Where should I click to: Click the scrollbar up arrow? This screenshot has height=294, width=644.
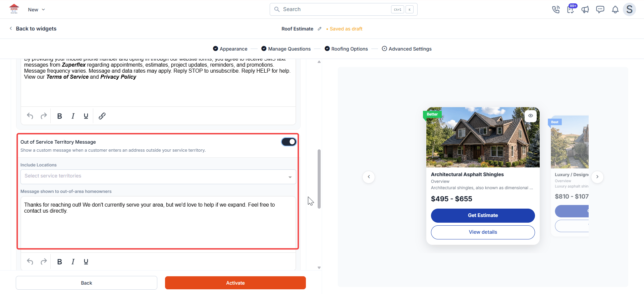pyautogui.click(x=319, y=62)
